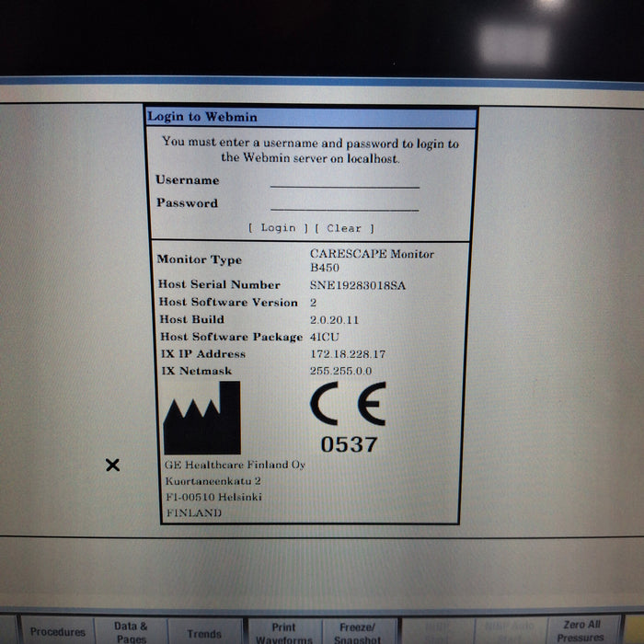
Task: Close the Webmin screen with the X icon
Action: click(x=112, y=465)
